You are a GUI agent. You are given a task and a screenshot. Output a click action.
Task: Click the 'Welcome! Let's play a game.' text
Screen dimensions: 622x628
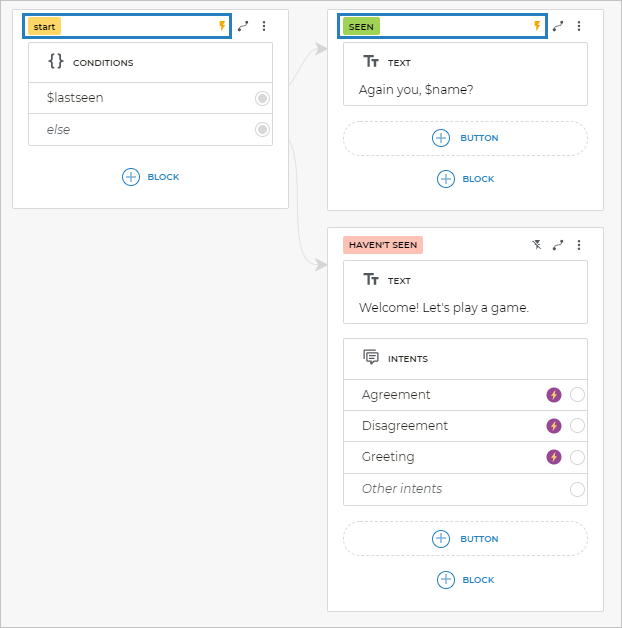tap(443, 308)
